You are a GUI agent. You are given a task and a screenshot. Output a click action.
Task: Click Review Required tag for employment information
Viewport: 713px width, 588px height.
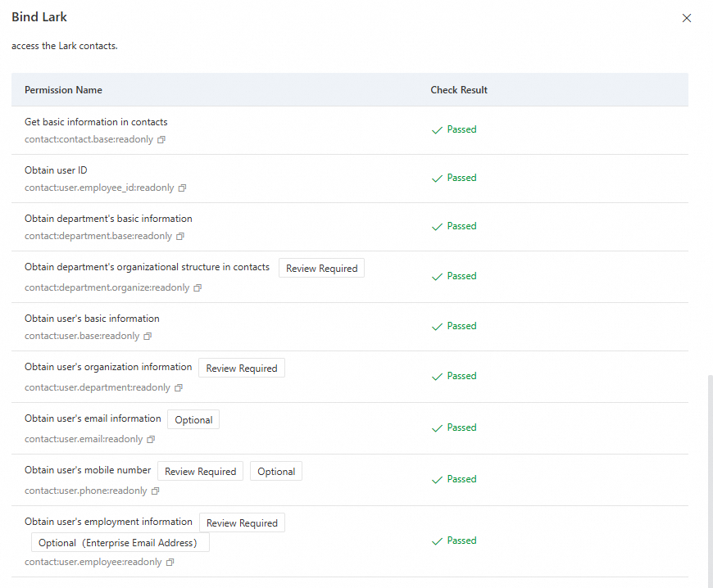pyautogui.click(x=242, y=522)
